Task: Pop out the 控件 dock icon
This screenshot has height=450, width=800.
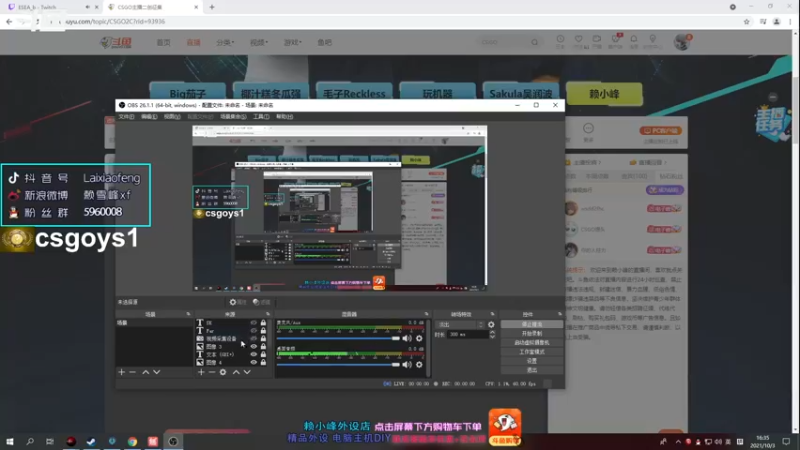Action: pos(560,314)
